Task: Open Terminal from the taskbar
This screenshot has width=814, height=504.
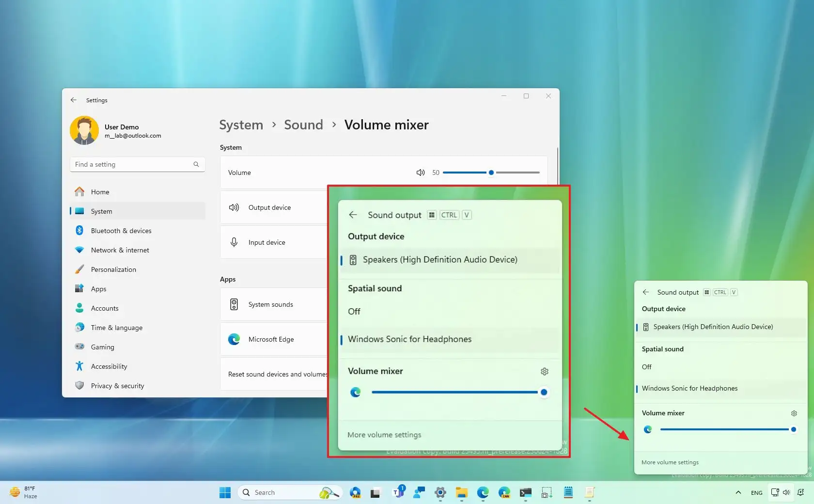Action: pyautogui.click(x=526, y=493)
